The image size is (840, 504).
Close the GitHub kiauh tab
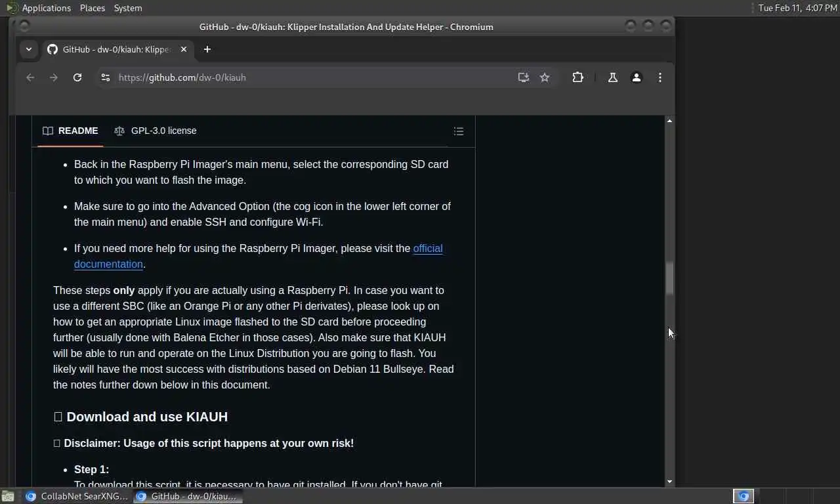(x=184, y=49)
